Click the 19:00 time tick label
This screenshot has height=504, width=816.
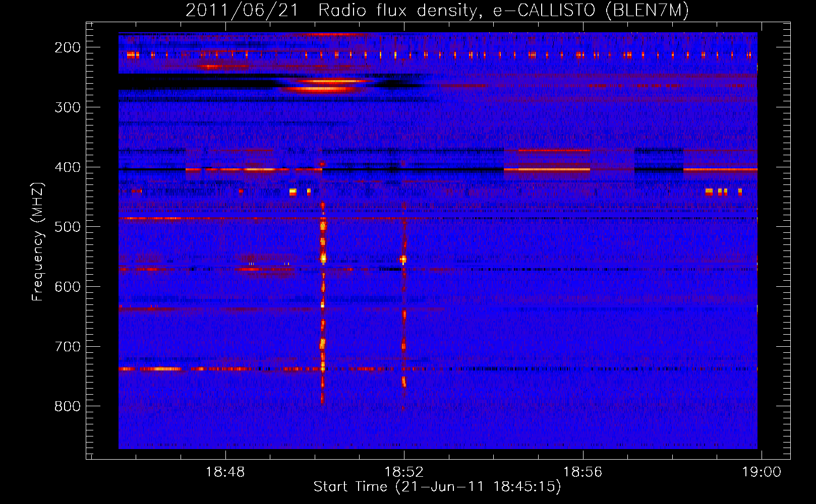coord(762,472)
